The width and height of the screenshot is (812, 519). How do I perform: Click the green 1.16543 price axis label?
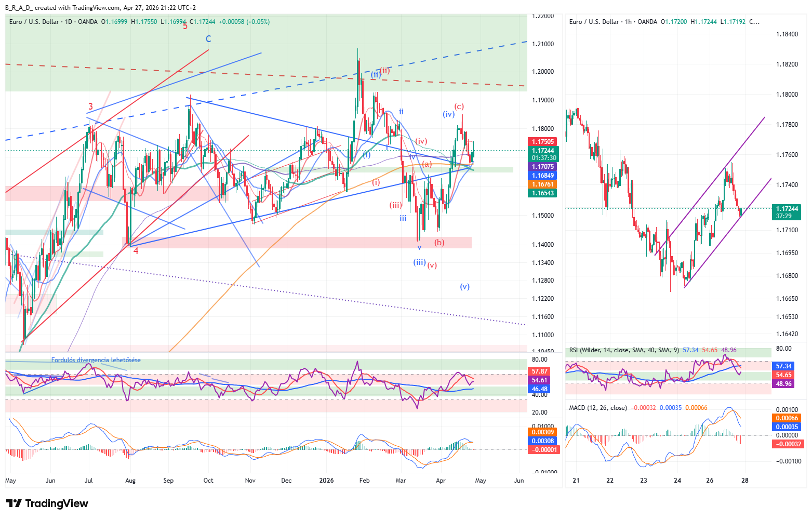(542, 193)
